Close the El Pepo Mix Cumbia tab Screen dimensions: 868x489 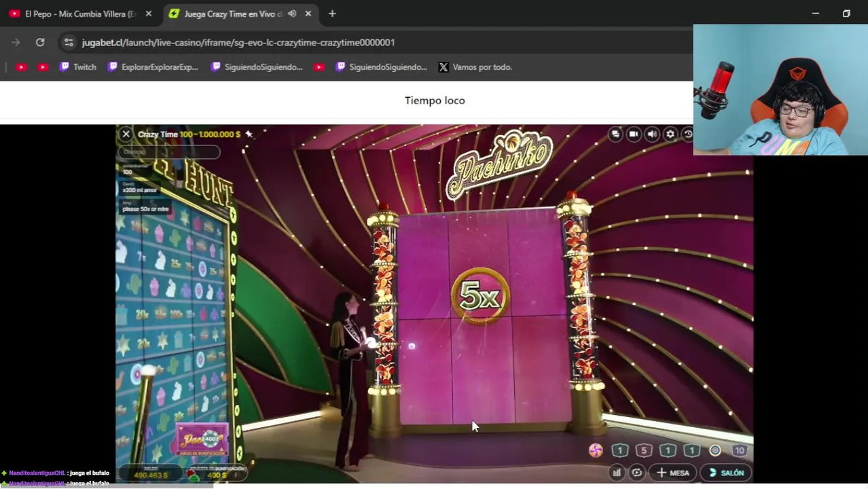click(149, 14)
